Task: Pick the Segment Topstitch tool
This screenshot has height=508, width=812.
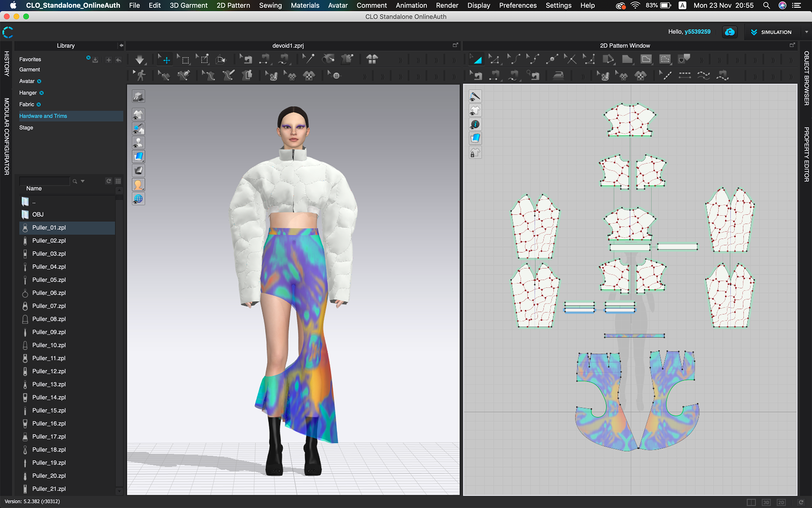Action: point(685,76)
